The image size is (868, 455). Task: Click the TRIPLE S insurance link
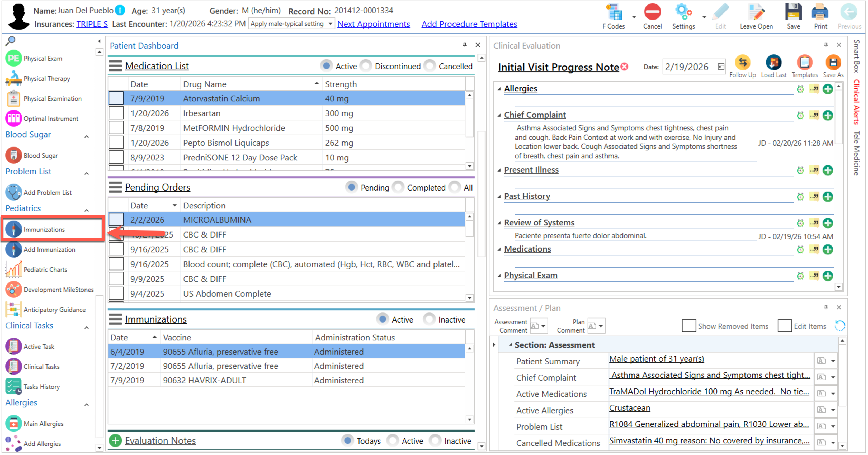click(x=92, y=24)
